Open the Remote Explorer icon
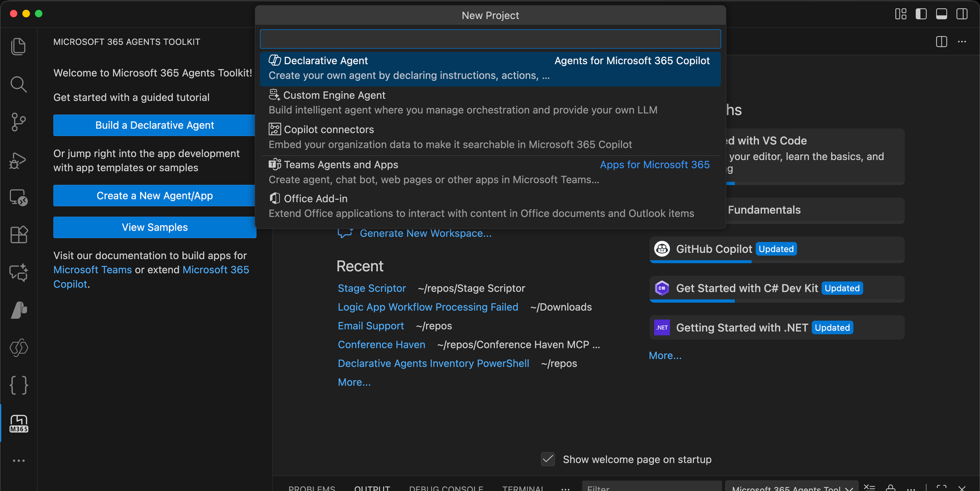This screenshot has height=491, width=980. click(x=19, y=198)
